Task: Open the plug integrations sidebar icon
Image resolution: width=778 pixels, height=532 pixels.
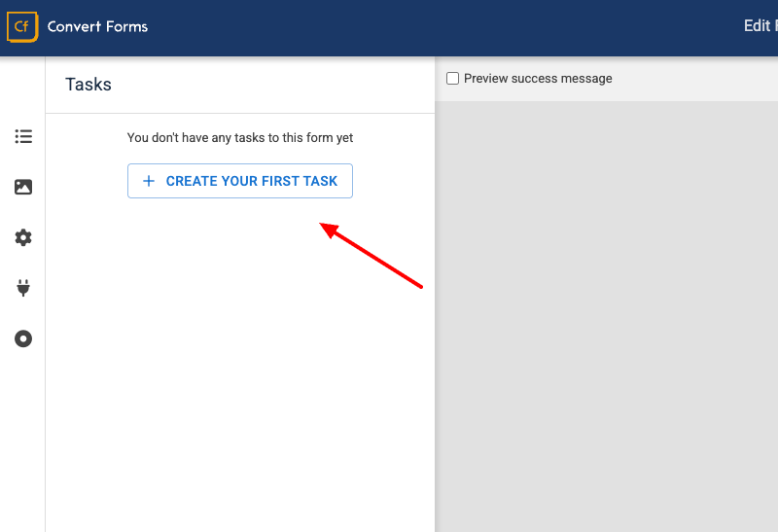Action: tap(23, 288)
